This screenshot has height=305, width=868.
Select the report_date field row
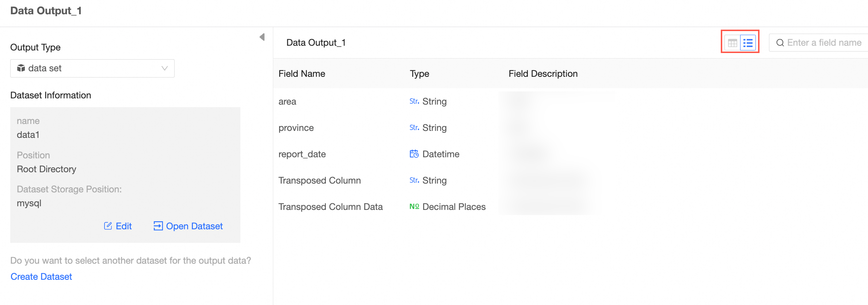tap(302, 154)
